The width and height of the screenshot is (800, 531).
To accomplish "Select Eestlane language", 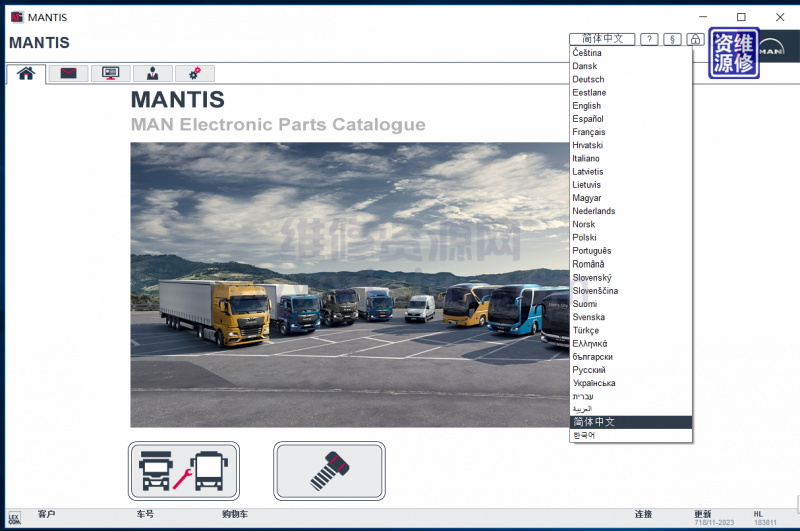I will (x=631, y=93).
